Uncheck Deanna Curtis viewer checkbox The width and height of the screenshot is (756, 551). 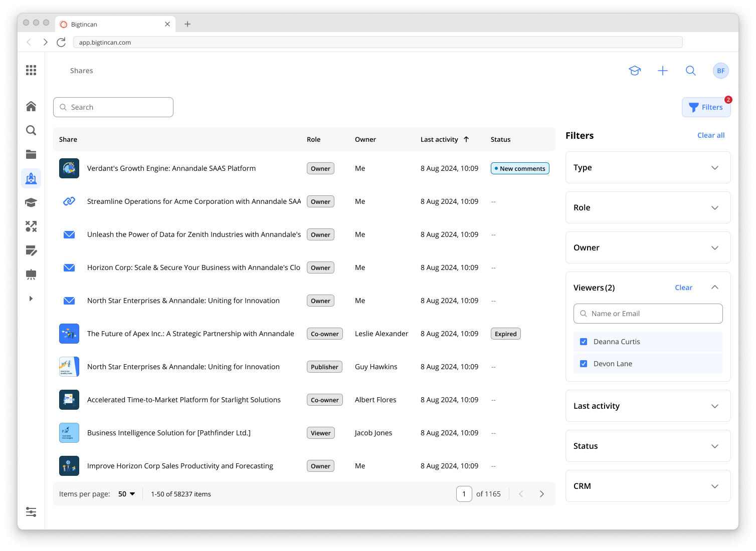[584, 342]
